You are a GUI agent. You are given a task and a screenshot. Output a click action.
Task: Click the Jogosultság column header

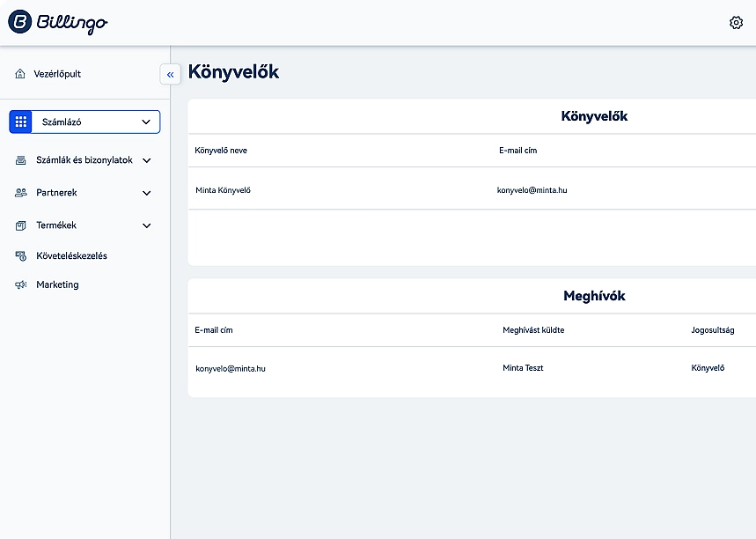coord(713,330)
